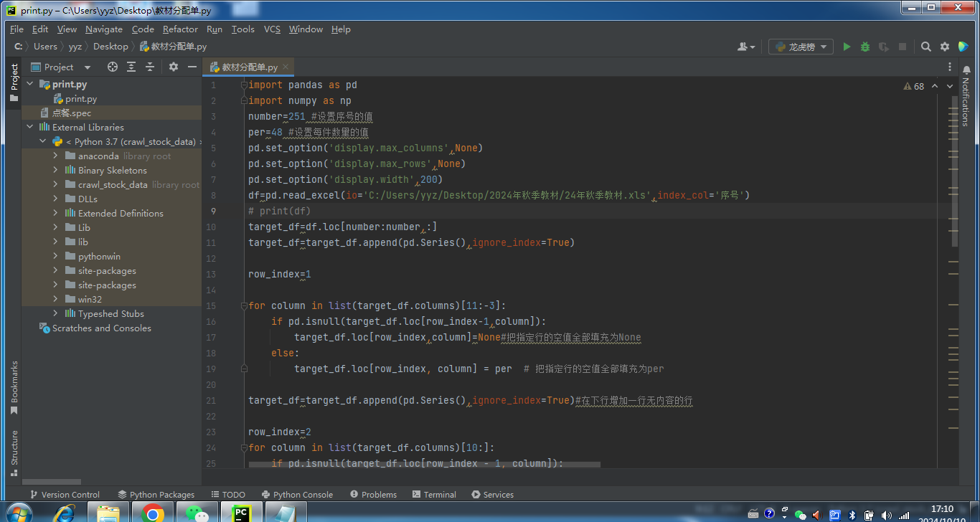The width and height of the screenshot is (980, 522).
Task: Run the 龙虎榜 configuration with green play button
Action: coord(847,47)
